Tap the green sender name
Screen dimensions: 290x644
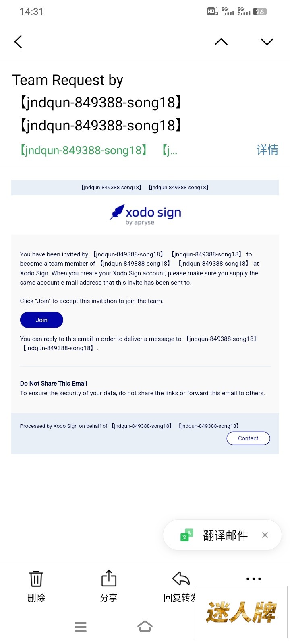(x=84, y=150)
